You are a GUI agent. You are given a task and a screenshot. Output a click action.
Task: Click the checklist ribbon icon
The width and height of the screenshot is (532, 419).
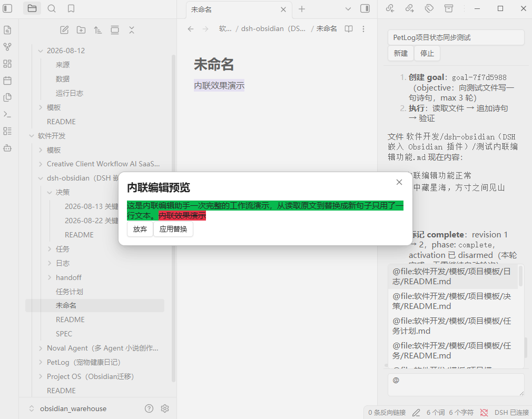pyautogui.click(x=7, y=131)
